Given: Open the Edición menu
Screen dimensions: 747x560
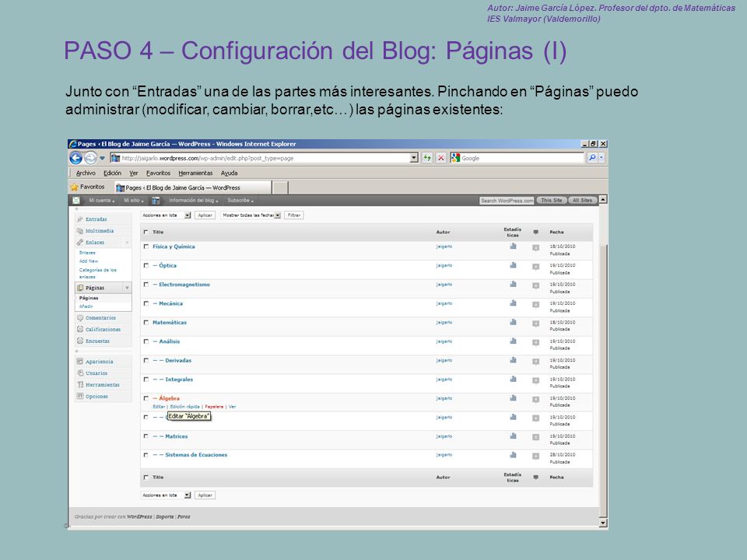Looking at the screenshot, I should click(x=112, y=173).
